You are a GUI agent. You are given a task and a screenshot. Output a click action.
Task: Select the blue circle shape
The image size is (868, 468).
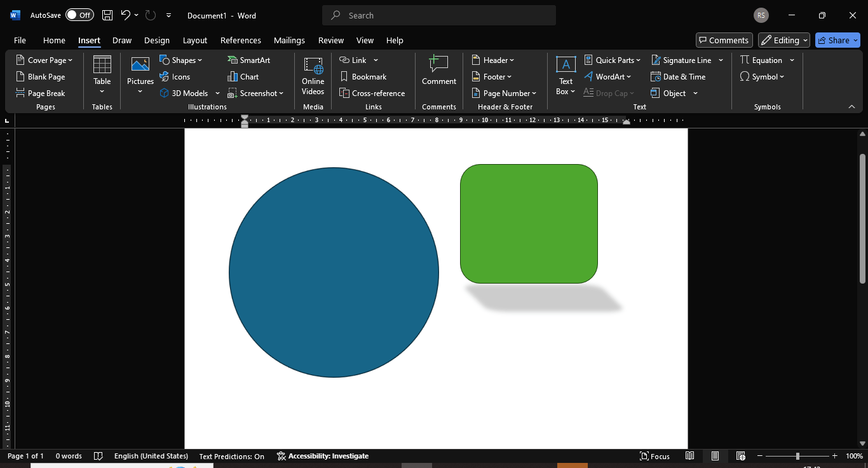click(334, 272)
